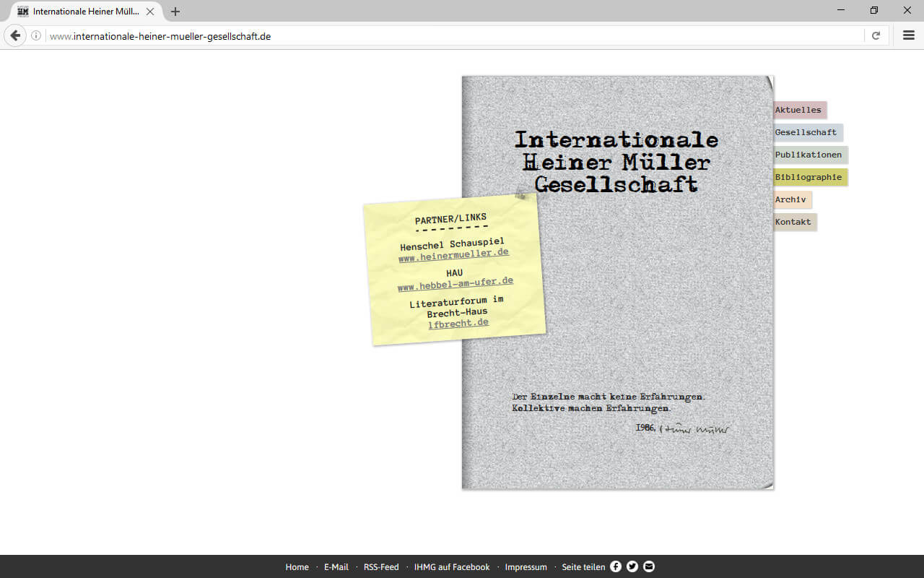The image size is (924, 578).
Task: Click the Henschel Schauspiel text
Action: pos(453,244)
